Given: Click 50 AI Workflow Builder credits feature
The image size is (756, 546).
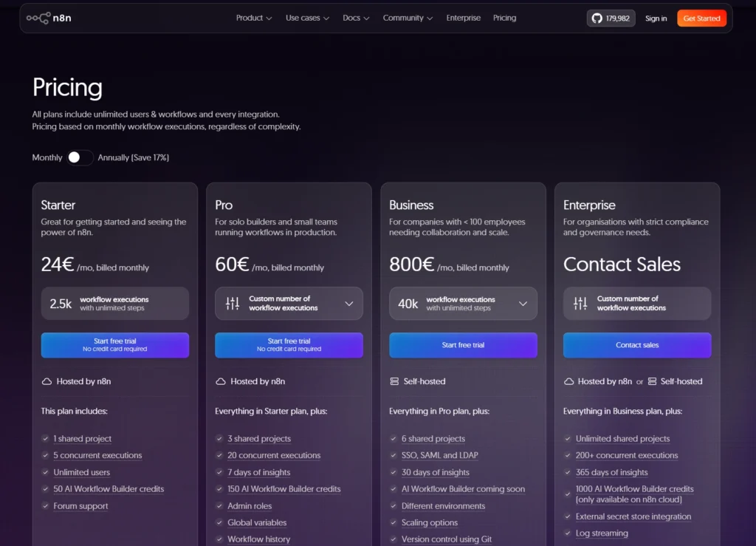Looking at the screenshot, I should click(x=109, y=489).
